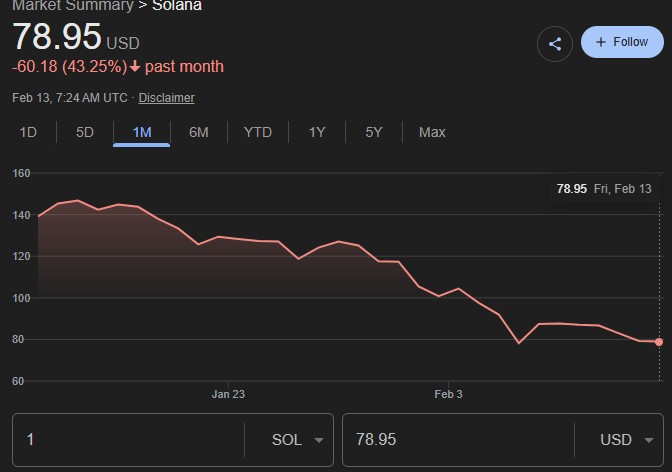Select the 1Y time range tab
This screenshot has width=672, height=472.
click(317, 132)
